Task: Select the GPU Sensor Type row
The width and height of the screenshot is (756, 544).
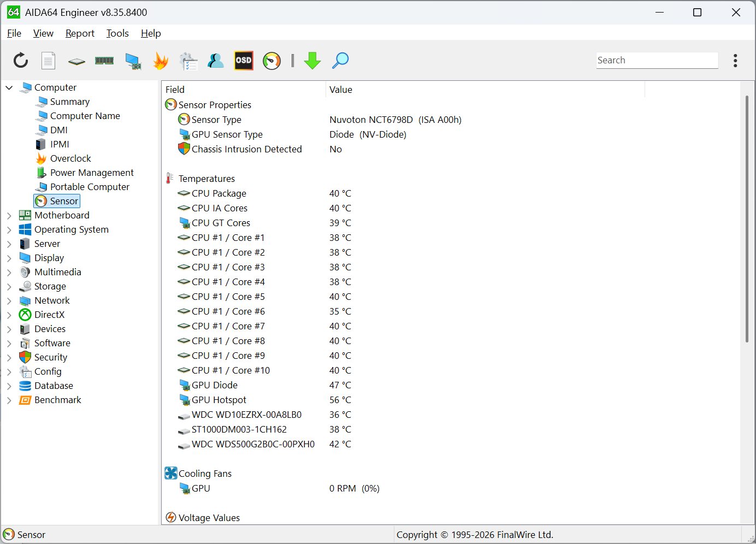Action: point(403,134)
